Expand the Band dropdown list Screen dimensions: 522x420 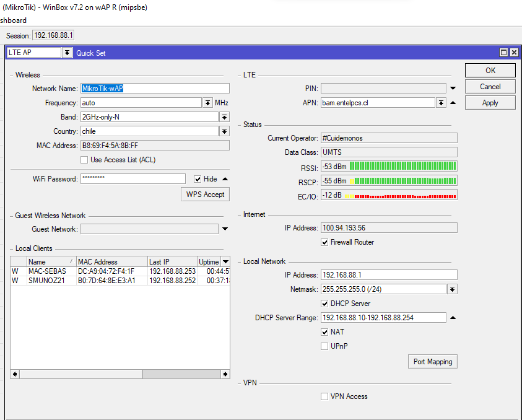(x=224, y=117)
